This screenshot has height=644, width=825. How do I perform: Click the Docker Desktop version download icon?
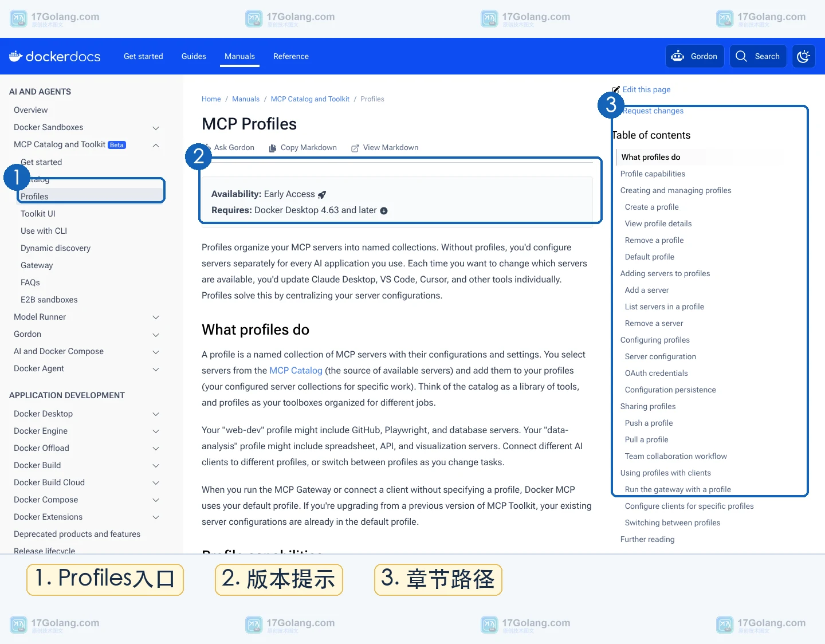point(384,211)
